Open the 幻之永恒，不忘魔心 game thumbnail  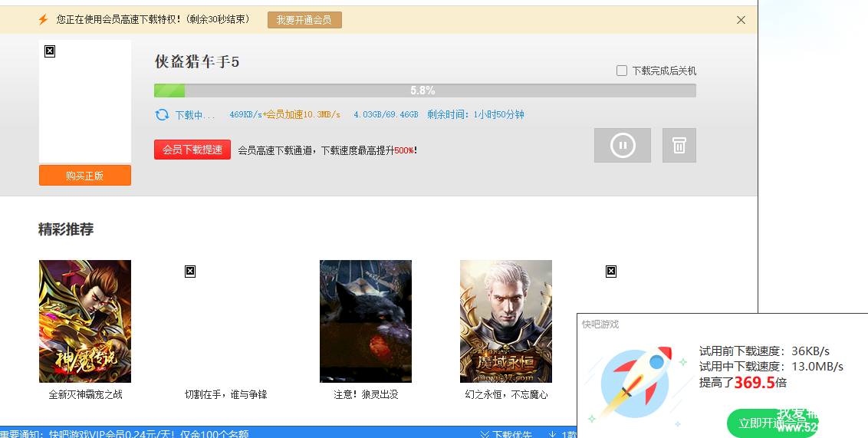(x=506, y=321)
